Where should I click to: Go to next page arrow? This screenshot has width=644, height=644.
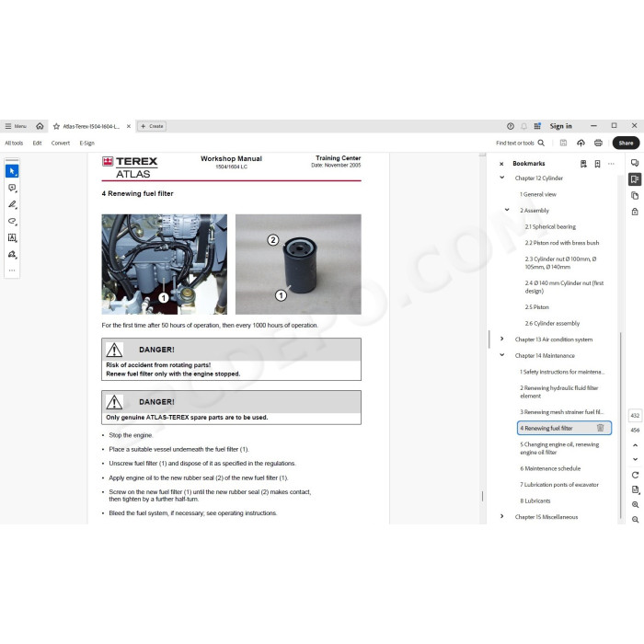click(635, 459)
